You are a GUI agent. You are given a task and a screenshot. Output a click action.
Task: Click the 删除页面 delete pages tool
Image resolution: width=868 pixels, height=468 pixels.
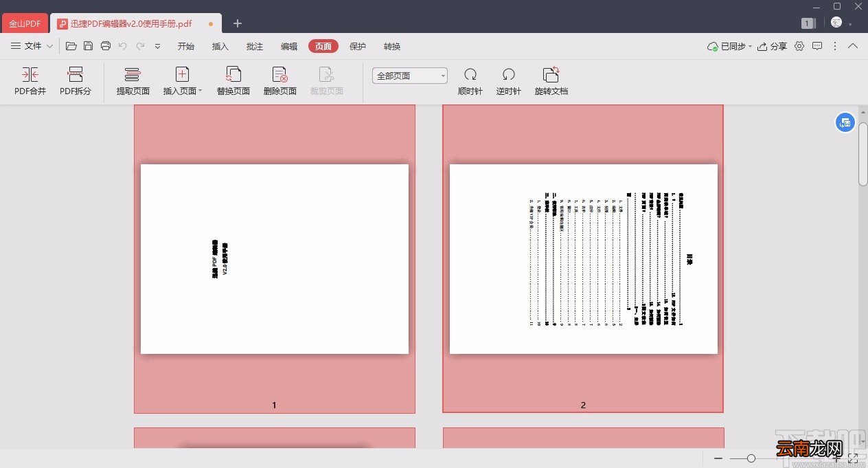280,81
